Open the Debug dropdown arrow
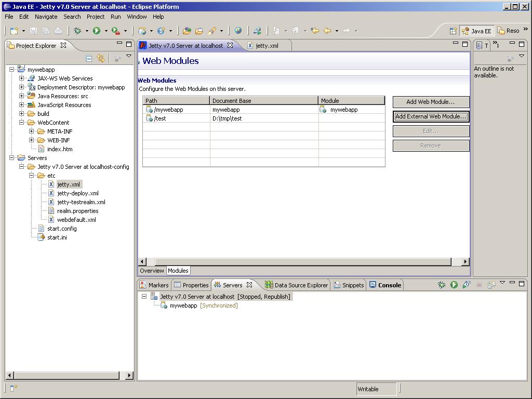 click(x=87, y=31)
